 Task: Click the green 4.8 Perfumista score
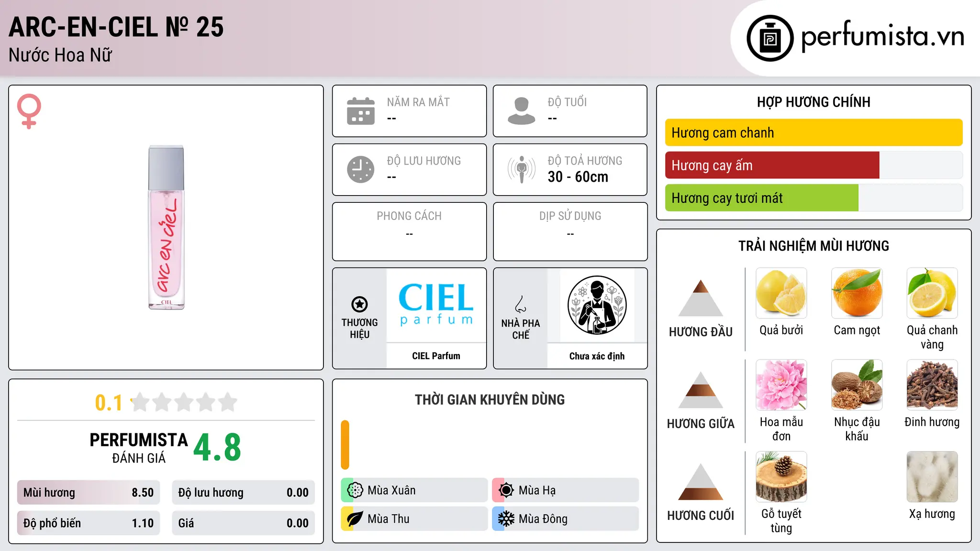coord(217,448)
